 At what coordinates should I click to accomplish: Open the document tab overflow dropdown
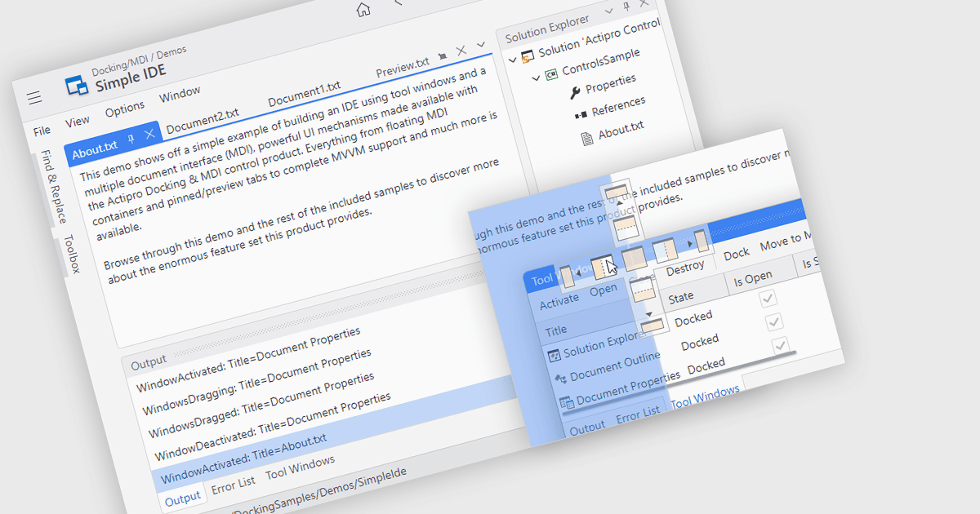point(481,45)
